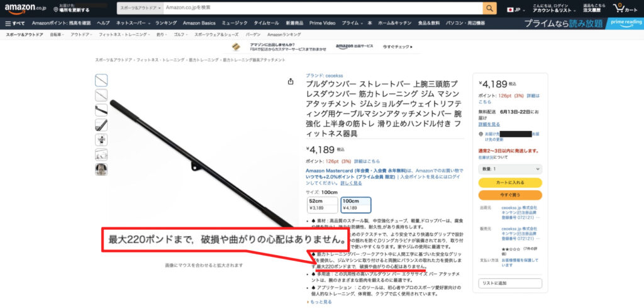Click the カートに入れる button

pyautogui.click(x=510, y=183)
